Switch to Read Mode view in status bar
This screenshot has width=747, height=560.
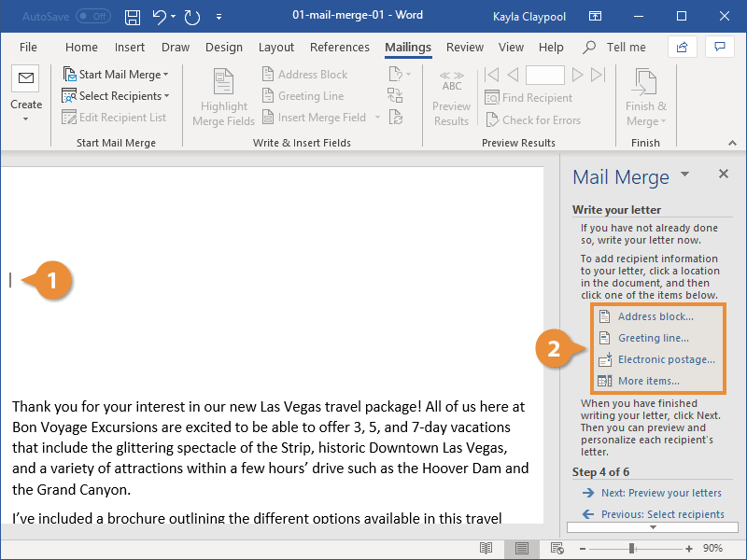tap(487, 549)
